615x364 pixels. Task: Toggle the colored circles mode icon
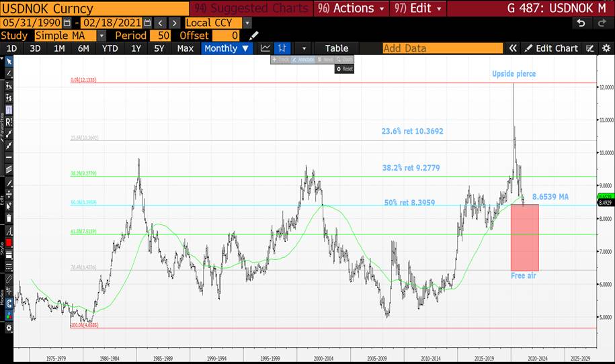9,316
